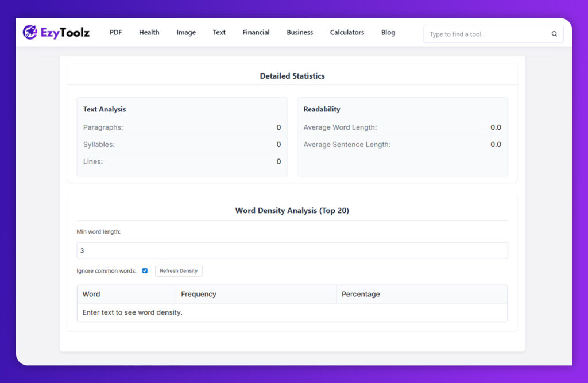Open the Text menu

tap(219, 33)
